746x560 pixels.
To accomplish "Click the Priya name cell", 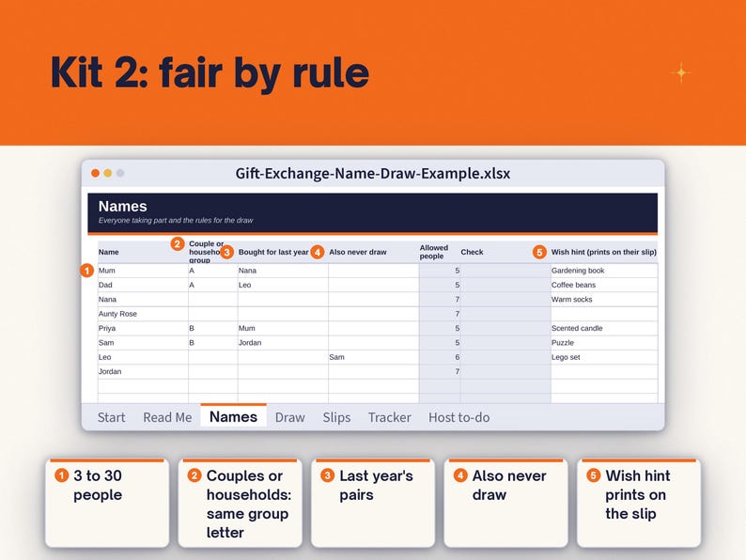I will (x=143, y=328).
